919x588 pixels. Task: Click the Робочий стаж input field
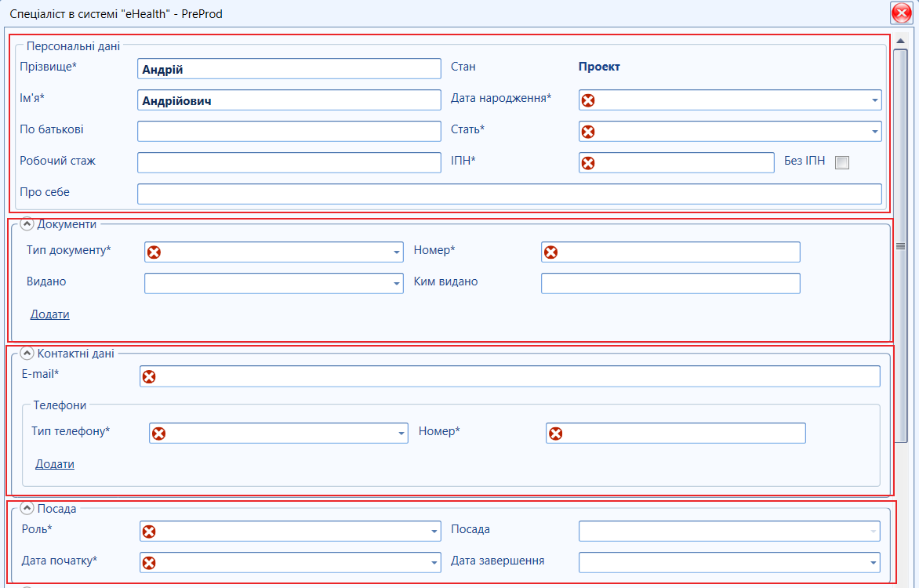(289, 163)
